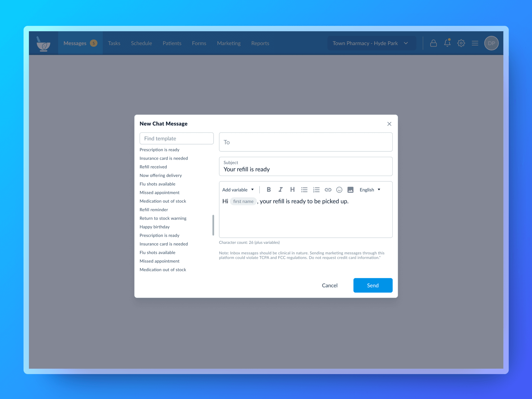Switch to the Patients tab
The width and height of the screenshot is (532, 399).
click(172, 43)
